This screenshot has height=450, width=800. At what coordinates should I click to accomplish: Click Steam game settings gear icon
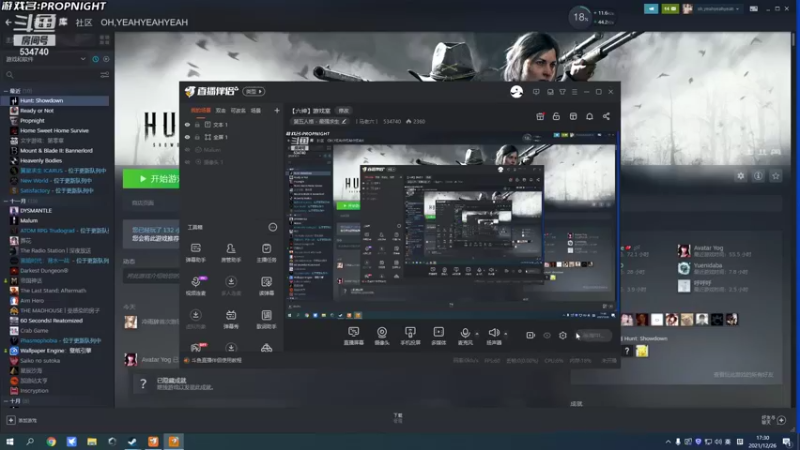[740, 176]
